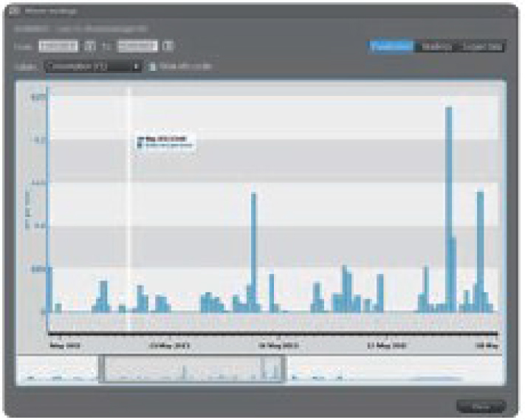The width and height of the screenshot is (525, 420).
Task: Open the Values consumption dropdown
Action: click(x=92, y=66)
